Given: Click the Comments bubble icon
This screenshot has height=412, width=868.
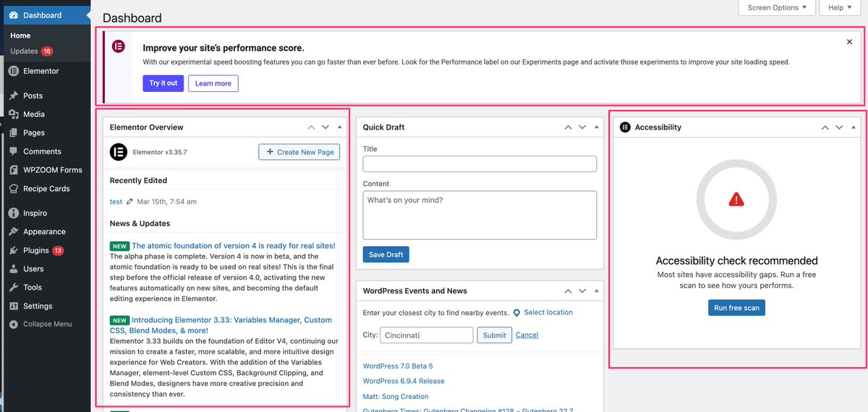Looking at the screenshot, I should coord(14,151).
